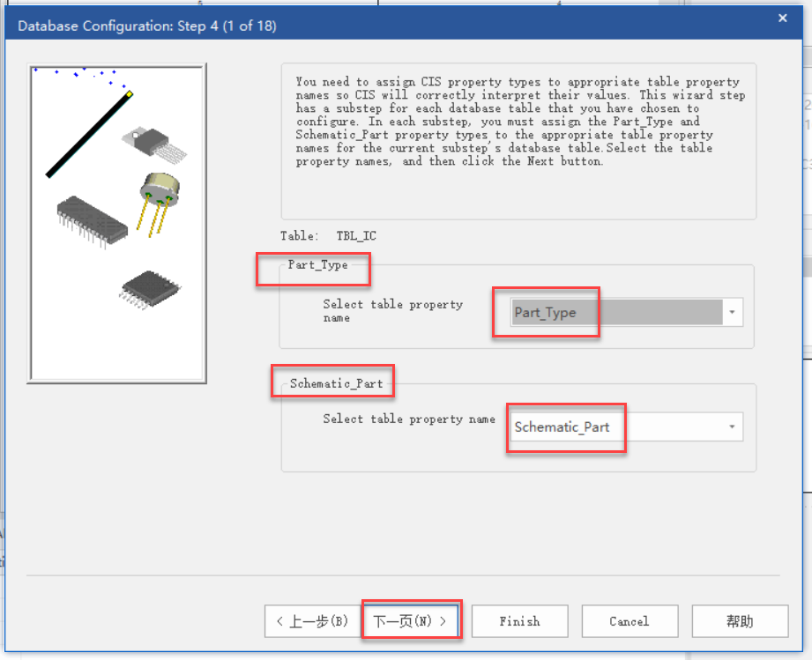The image size is (812, 660).
Task: Click the Table: TBL_IC label
Action: 328,236
